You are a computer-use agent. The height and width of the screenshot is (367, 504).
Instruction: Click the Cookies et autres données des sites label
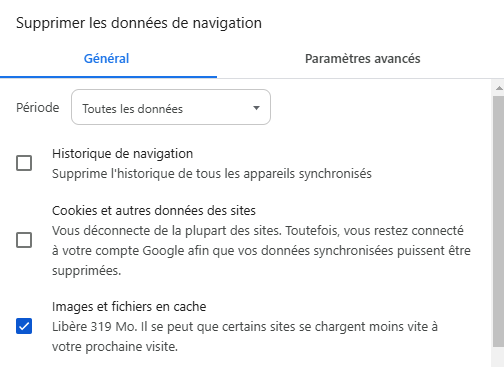click(x=154, y=210)
